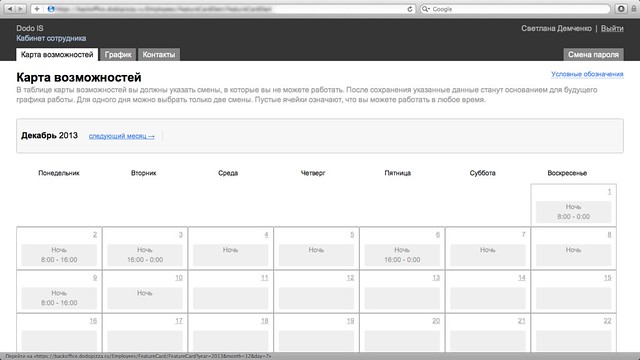
Task: Click the browser back arrow button
Action: pos(10,9)
